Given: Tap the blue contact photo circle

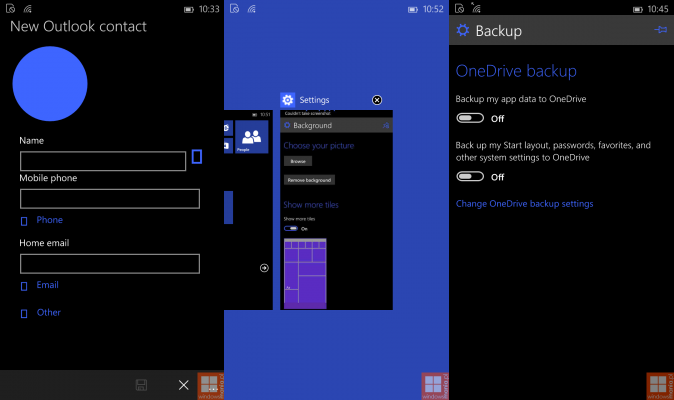Looking at the screenshot, I should [x=50, y=84].
